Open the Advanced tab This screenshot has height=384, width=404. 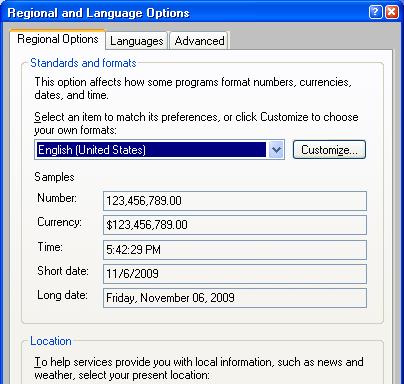[199, 41]
